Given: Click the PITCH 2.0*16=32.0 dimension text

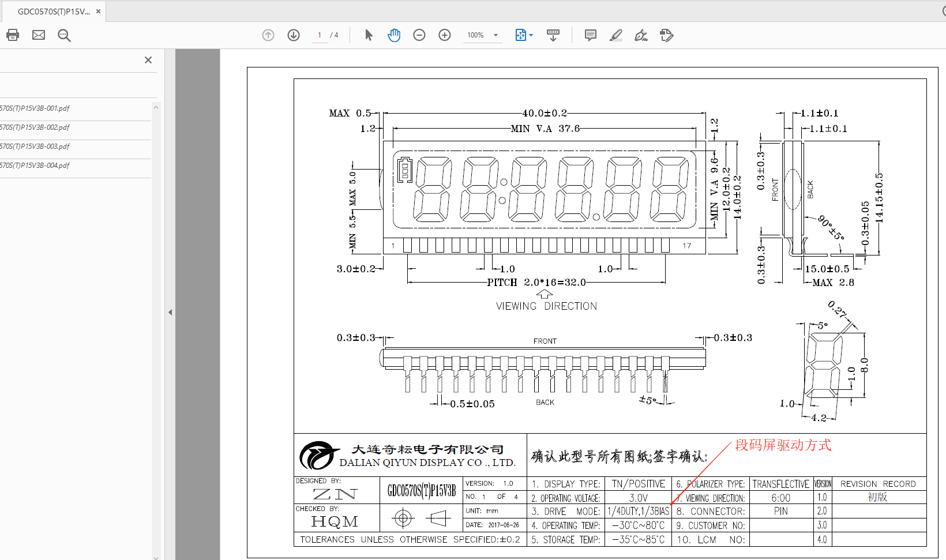Looking at the screenshot, I should click(x=536, y=283).
